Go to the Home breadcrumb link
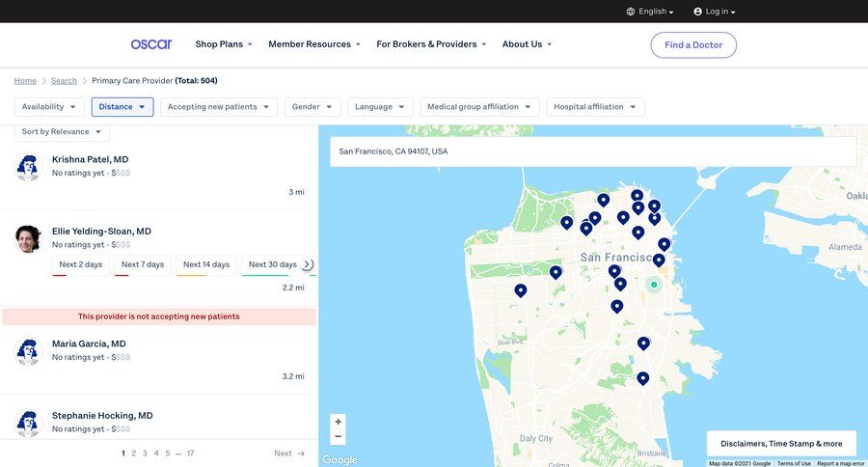 click(25, 81)
